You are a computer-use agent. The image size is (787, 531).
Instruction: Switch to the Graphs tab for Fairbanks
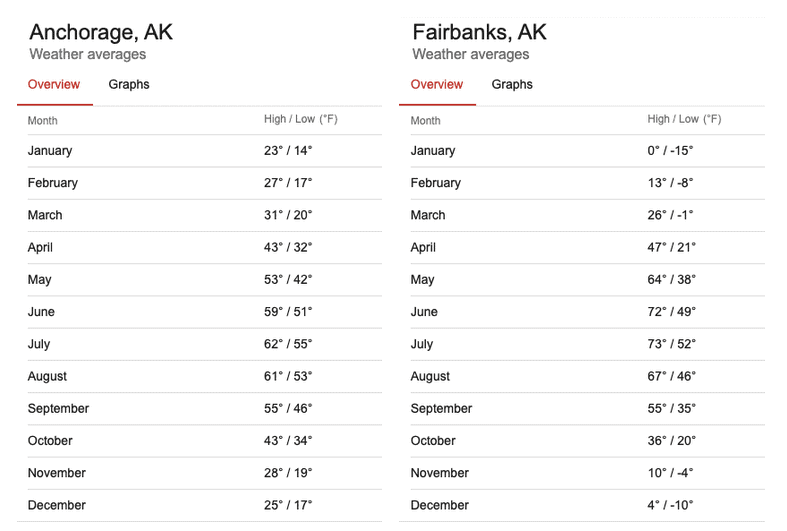pos(512,85)
